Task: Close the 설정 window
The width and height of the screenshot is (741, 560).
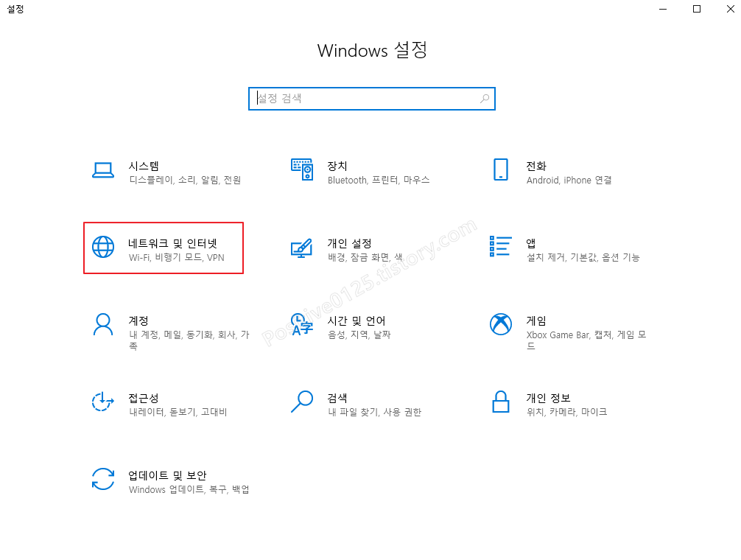Action: click(730, 9)
